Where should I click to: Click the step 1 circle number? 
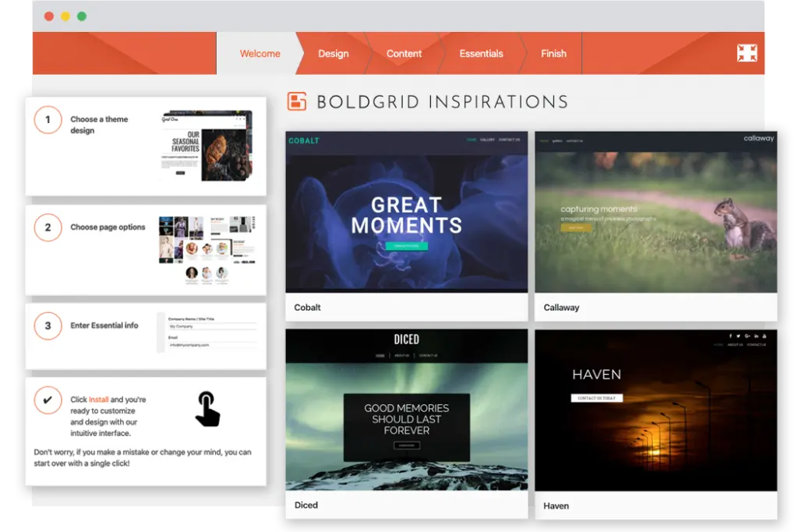(48, 120)
